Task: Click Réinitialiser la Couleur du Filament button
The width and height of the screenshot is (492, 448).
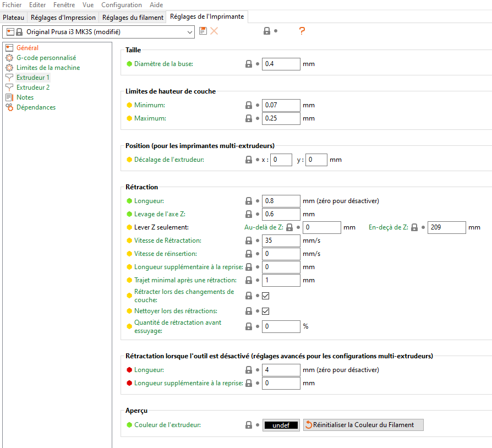Action: (x=363, y=425)
